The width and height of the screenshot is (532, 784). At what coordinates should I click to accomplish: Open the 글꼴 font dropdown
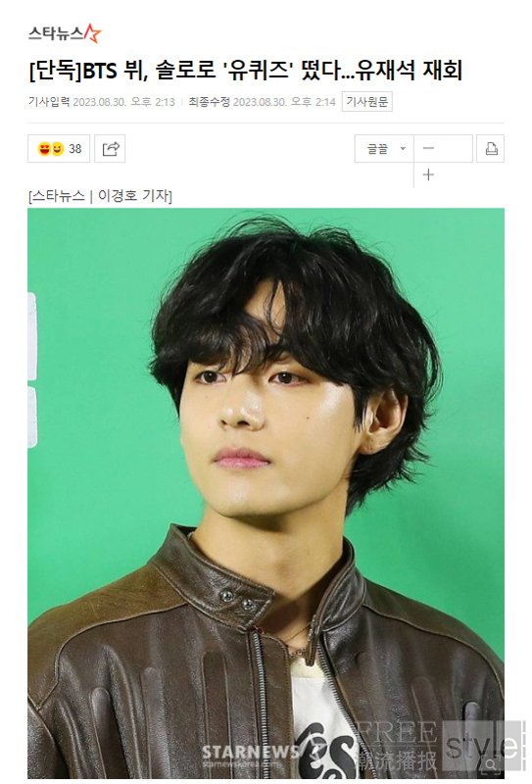[384, 149]
